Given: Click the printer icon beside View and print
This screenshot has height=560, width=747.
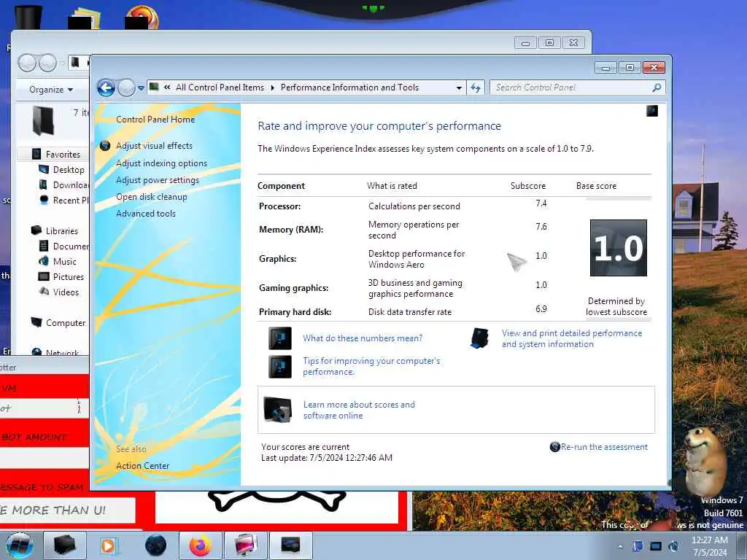Looking at the screenshot, I should [x=480, y=338].
